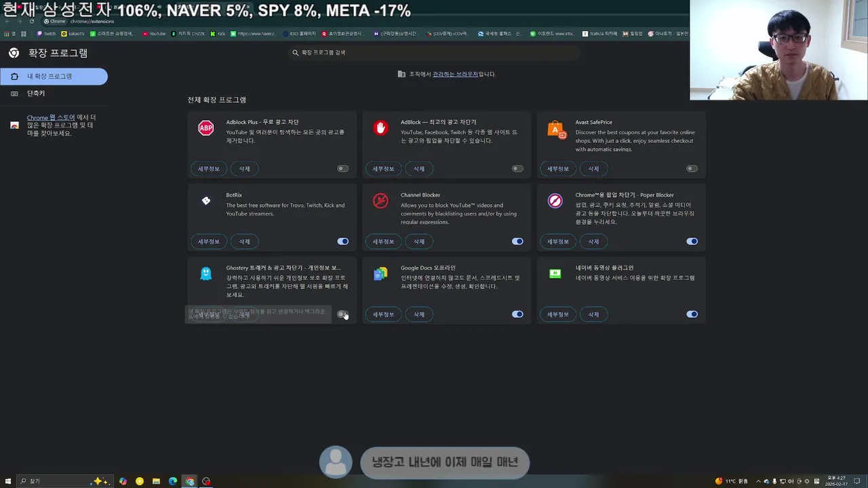Focus the 확장 프로그램 검색 search field
868x488 pixels.
pos(434,52)
